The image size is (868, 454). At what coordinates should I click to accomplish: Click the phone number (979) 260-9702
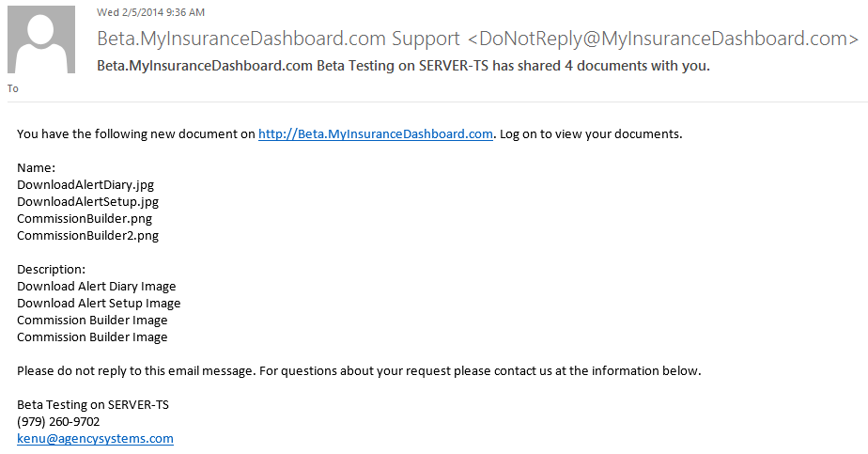[58, 422]
